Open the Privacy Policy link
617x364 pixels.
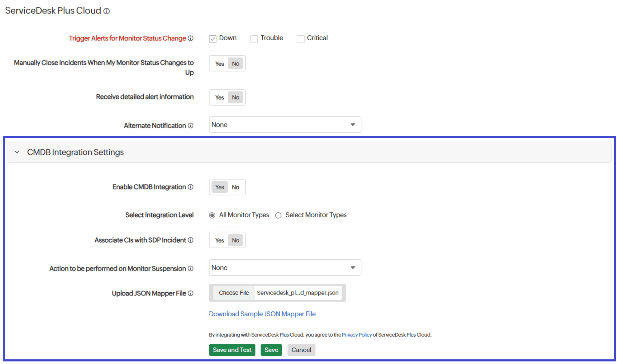click(x=356, y=335)
